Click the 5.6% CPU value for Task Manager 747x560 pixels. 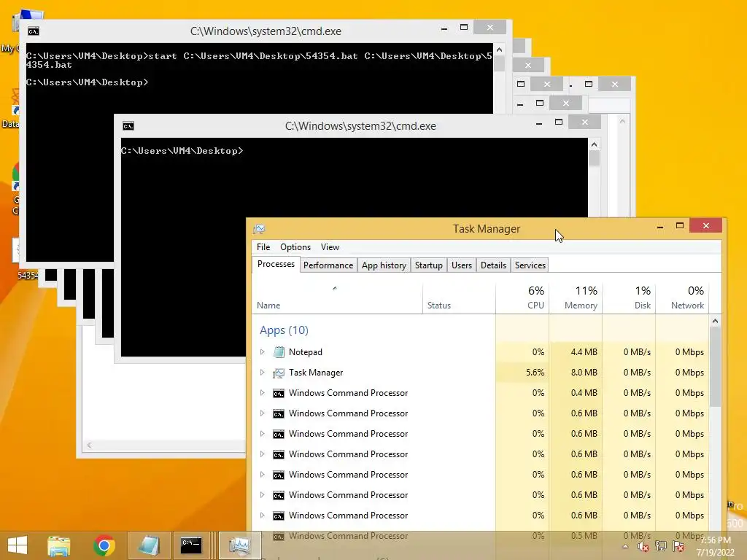(x=535, y=373)
